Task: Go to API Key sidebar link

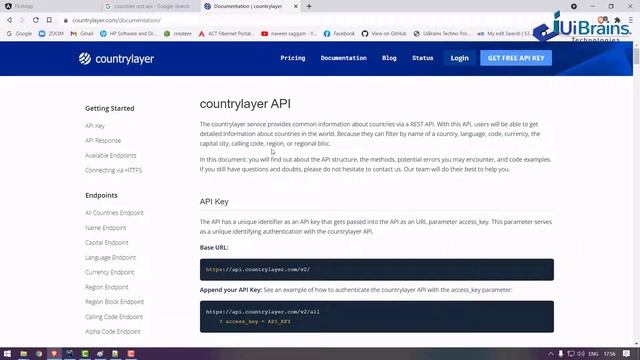Action: (x=95, y=126)
